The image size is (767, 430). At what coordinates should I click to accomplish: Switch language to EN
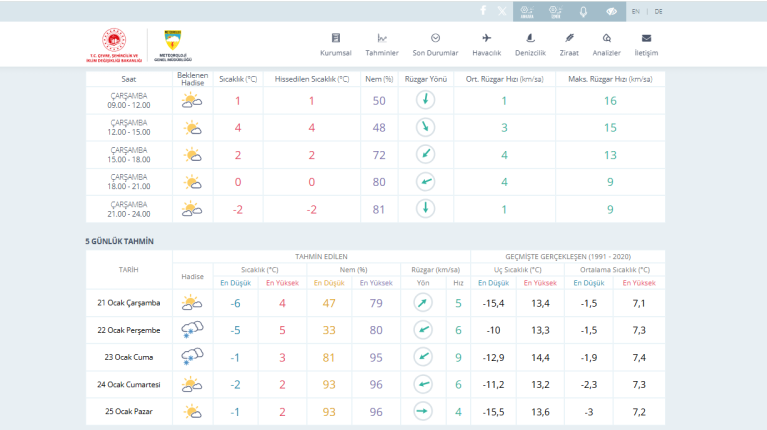coord(636,11)
